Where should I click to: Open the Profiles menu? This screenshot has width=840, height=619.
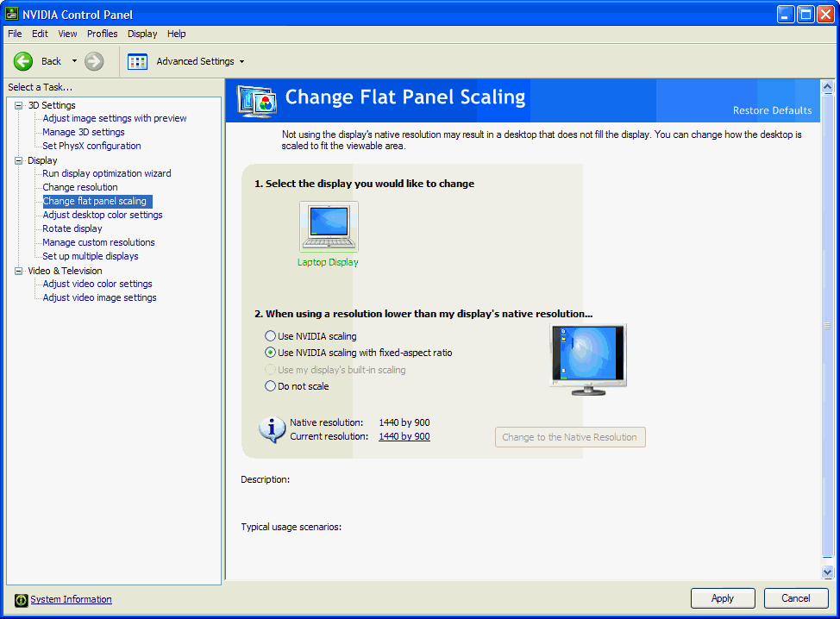(x=103, y=34)
